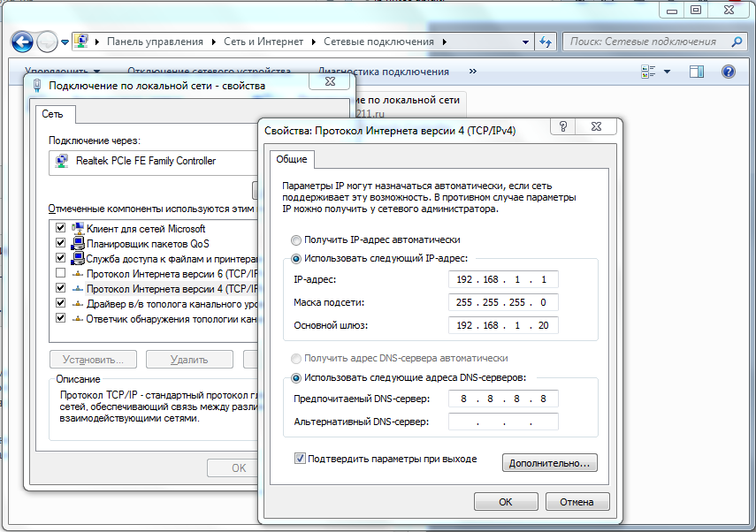Image resolution: width=756 pixels, height=532 pixels.
Task: Click the Установить... button
Action: click(93, 360)
